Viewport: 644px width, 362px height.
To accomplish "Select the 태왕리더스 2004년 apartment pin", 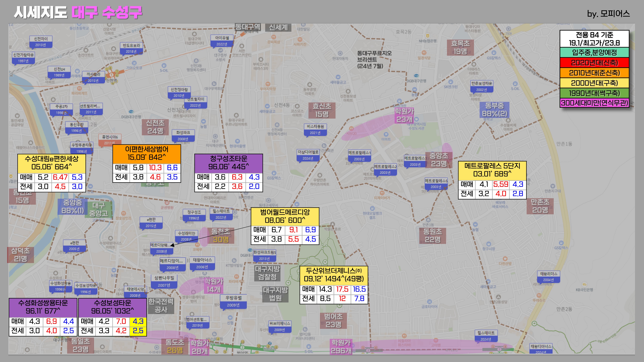I will click(549, 277).
